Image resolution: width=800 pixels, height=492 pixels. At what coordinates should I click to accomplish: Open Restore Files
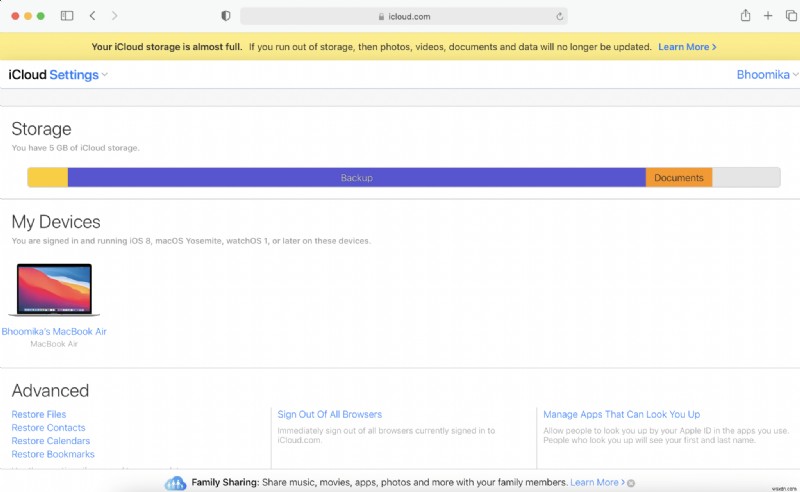(39, 414)
